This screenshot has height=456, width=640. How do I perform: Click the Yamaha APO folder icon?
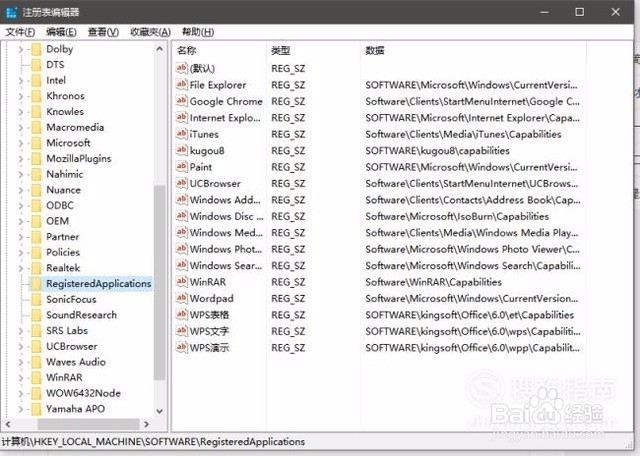click(36, 409)
